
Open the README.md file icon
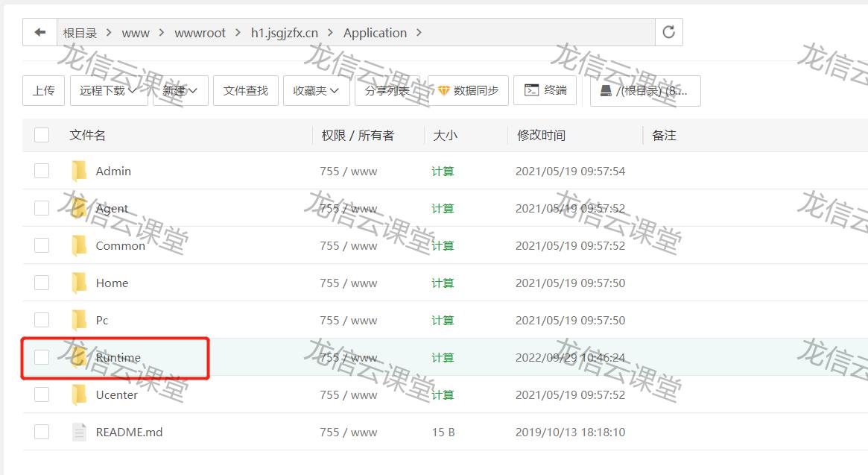point(80,432)
